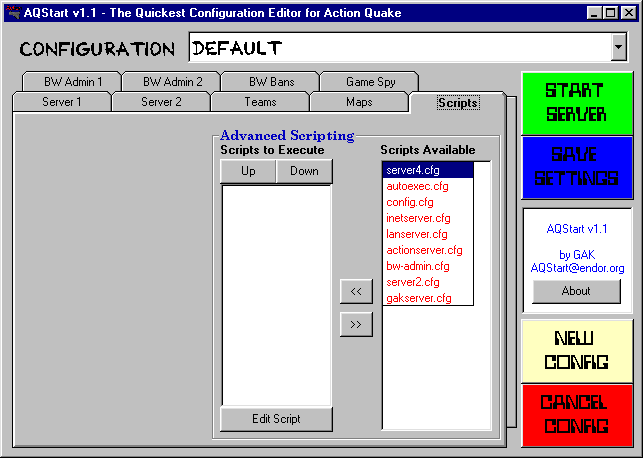Select config.cfg in the list
Image resolution: width=643 pixels, height=458 pixels.
(x=428, y=202)
